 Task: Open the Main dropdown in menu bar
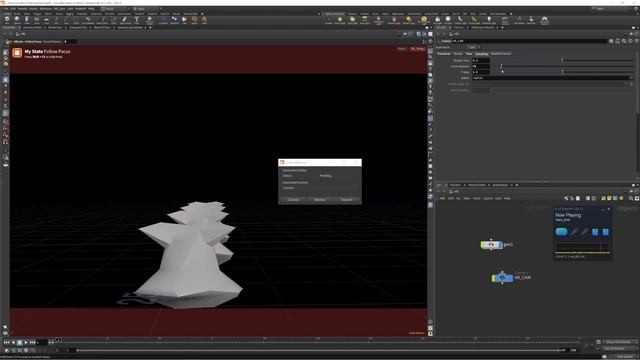[x=146, y=9]
